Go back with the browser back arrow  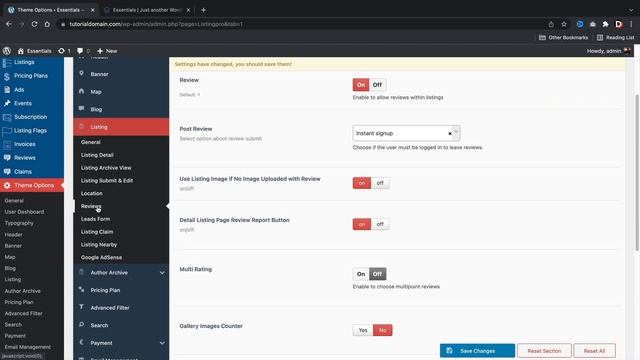click(x=9, y=24)
